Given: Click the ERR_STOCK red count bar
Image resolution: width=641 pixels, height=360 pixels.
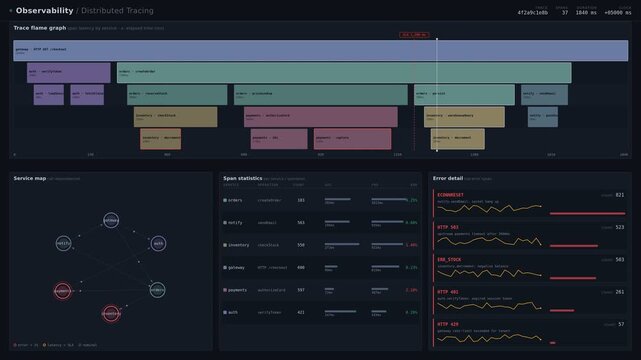Looking at the screenshot, I should point(573,278).
